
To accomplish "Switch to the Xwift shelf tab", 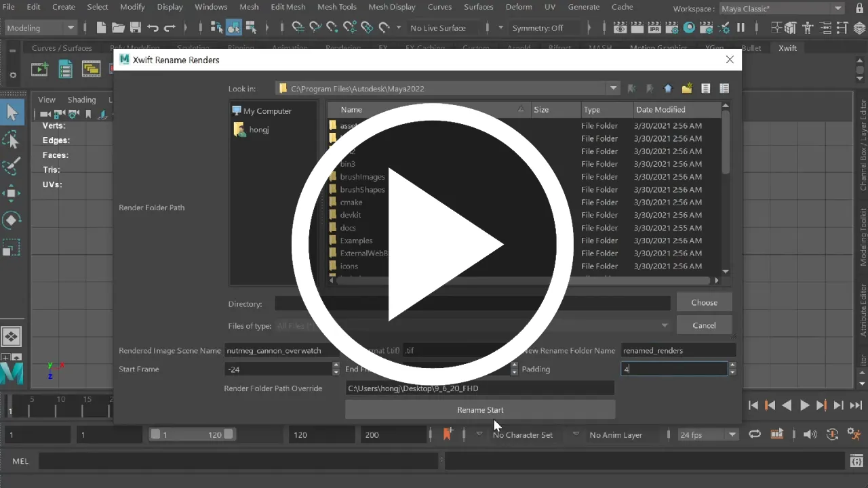I will (x=787, y=48).
